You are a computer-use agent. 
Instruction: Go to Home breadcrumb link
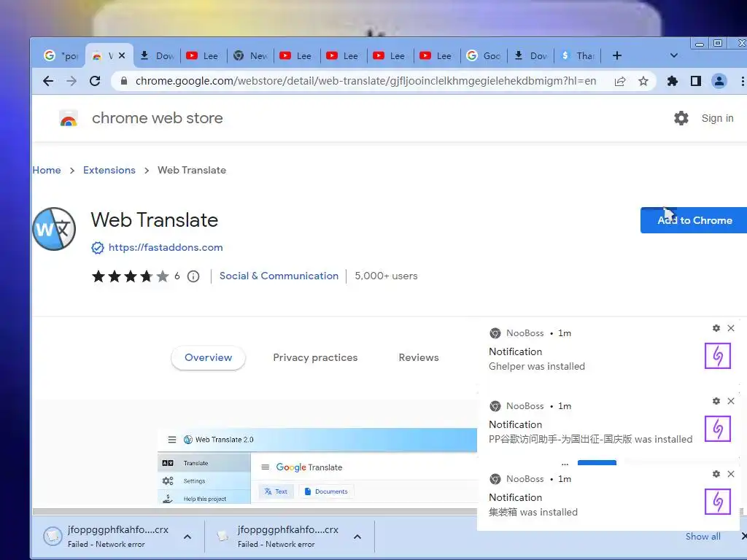coord(47,170)
